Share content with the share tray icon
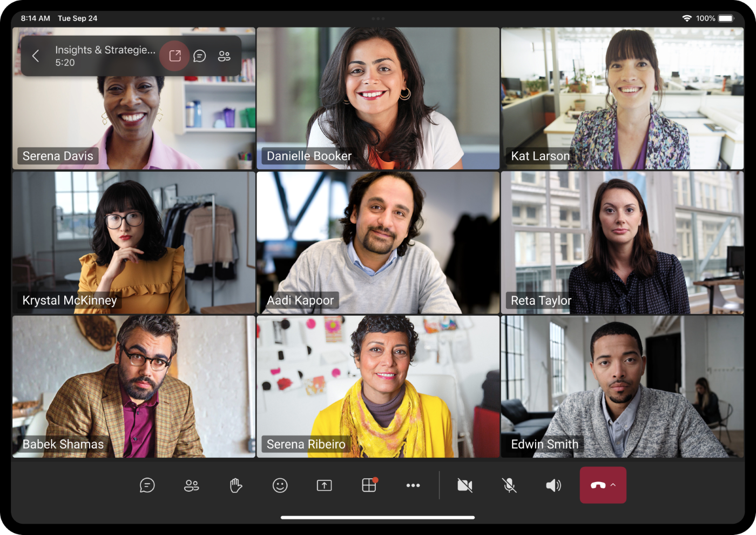The height and width of the screenshot is (535, 756). pos(324,485)
